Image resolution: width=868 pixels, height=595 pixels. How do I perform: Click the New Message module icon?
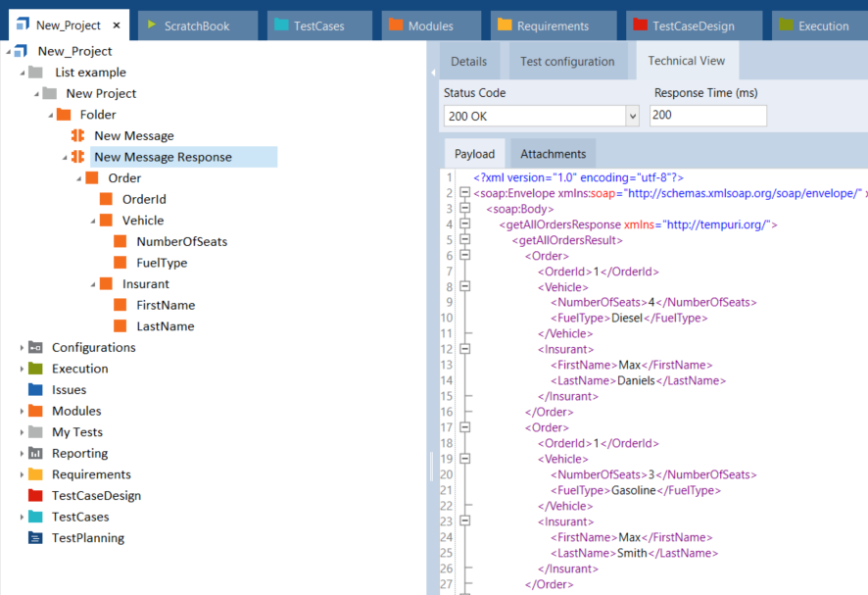[77, 136]
